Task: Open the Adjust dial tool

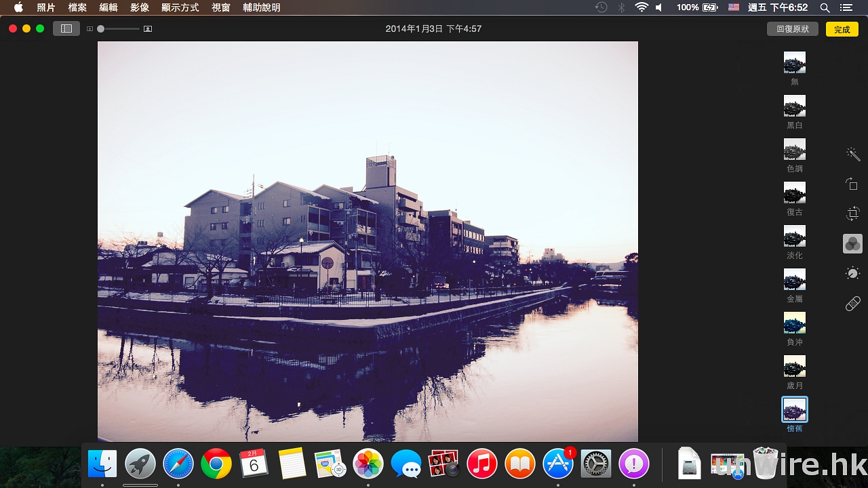Action: [x=852, y=274]
